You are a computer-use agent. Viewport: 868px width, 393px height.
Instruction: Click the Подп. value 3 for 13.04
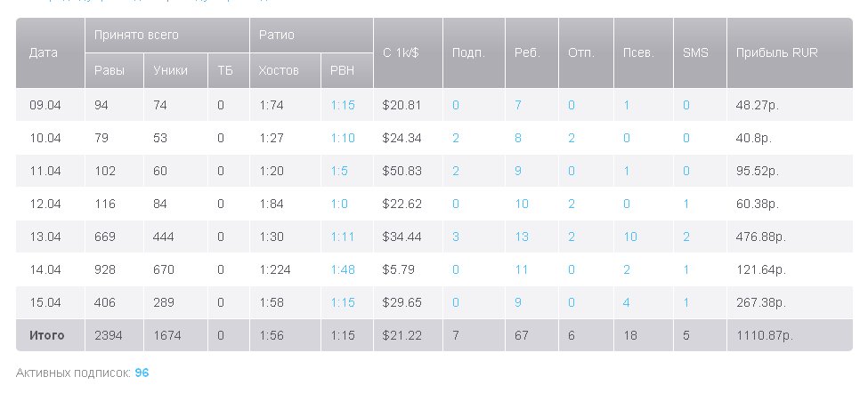456,237
